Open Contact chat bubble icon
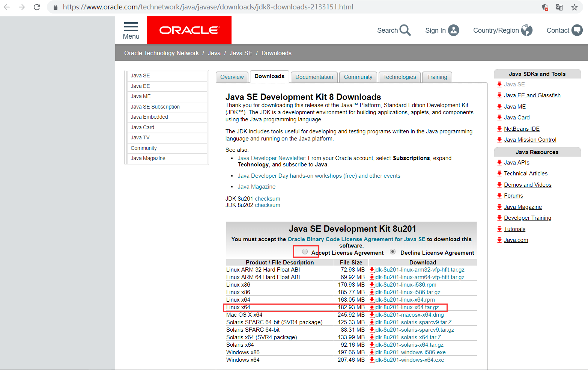 [577, 30]
